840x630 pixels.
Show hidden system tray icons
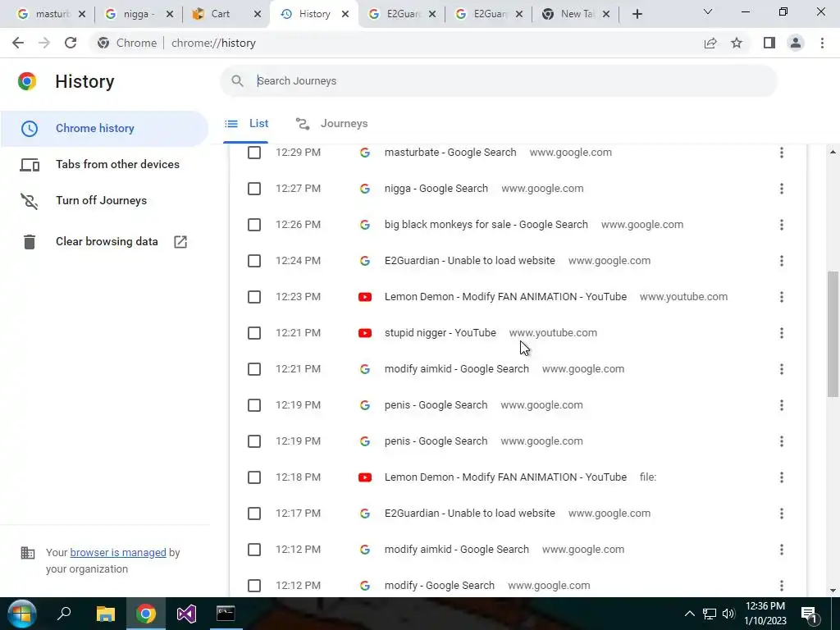coord(689,614)
